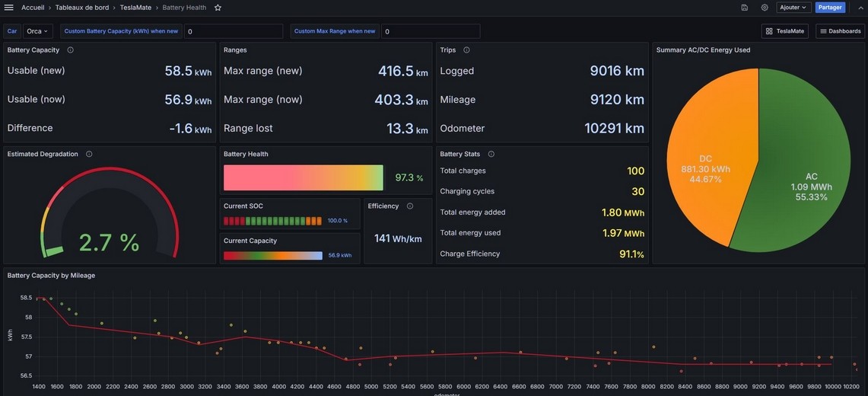Click the Custom Battery Capacity label
This screenshot has width=868, height=396.
click(121, 31)
